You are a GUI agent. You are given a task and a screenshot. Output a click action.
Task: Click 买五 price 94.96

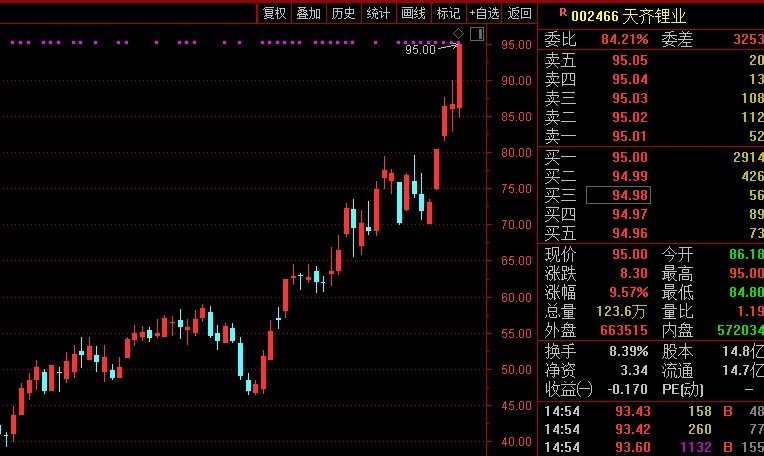630,233
